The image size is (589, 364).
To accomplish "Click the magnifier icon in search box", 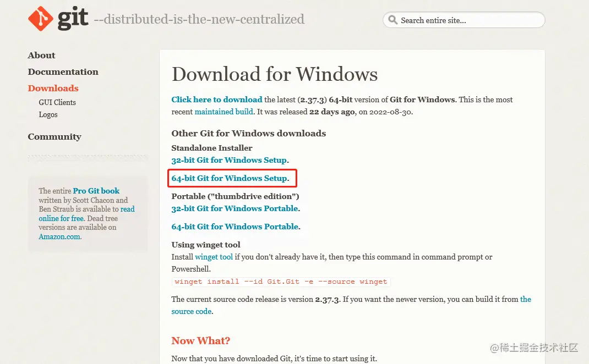I will pos(392,20).
